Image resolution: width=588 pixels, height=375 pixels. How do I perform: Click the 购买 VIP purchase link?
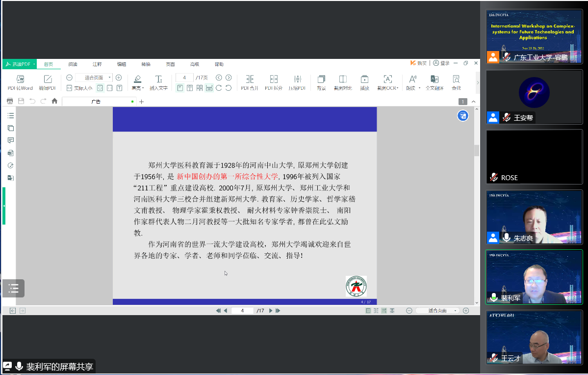pos(418,63)
